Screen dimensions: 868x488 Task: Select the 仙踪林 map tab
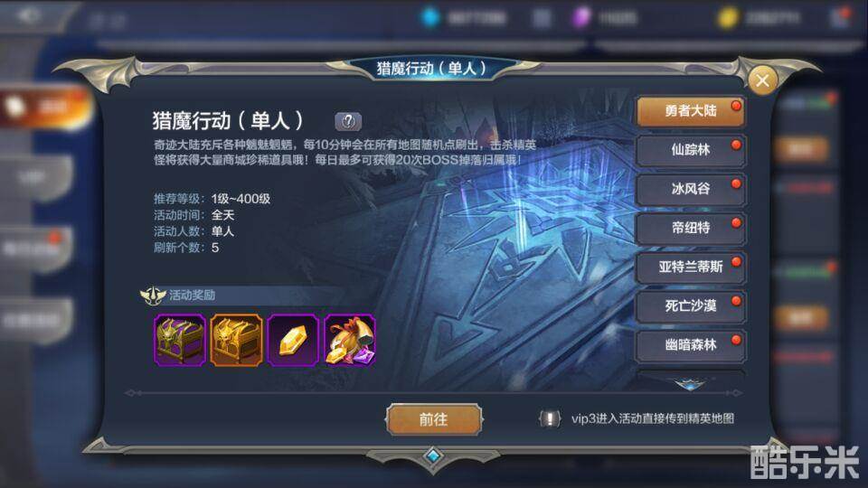pos(691,150)
